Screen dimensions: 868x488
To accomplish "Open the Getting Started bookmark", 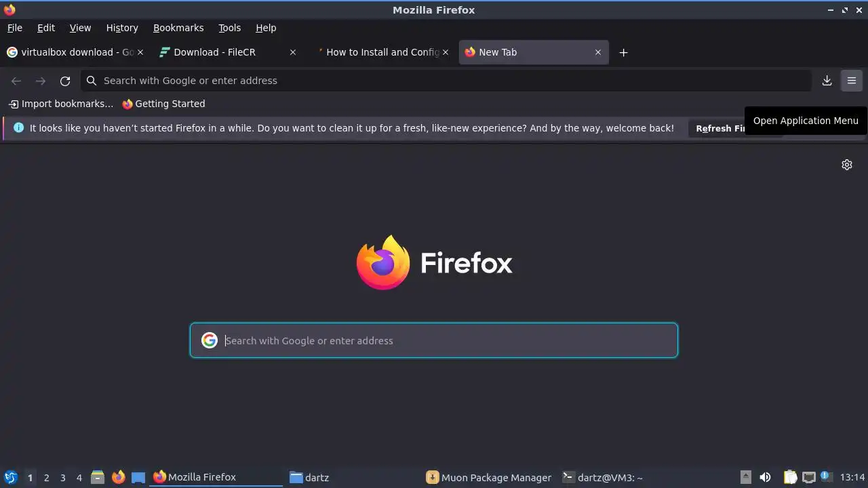I will point(163,104).
